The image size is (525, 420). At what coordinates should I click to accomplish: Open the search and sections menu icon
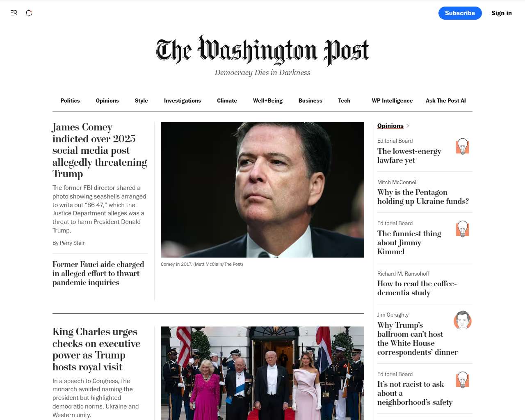[x=14, y=13]
